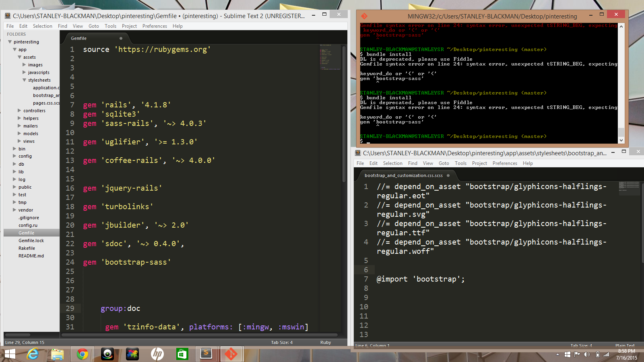Click the terminal scroll-up arrow
The image size is (644, 362).
pos(621,26)
